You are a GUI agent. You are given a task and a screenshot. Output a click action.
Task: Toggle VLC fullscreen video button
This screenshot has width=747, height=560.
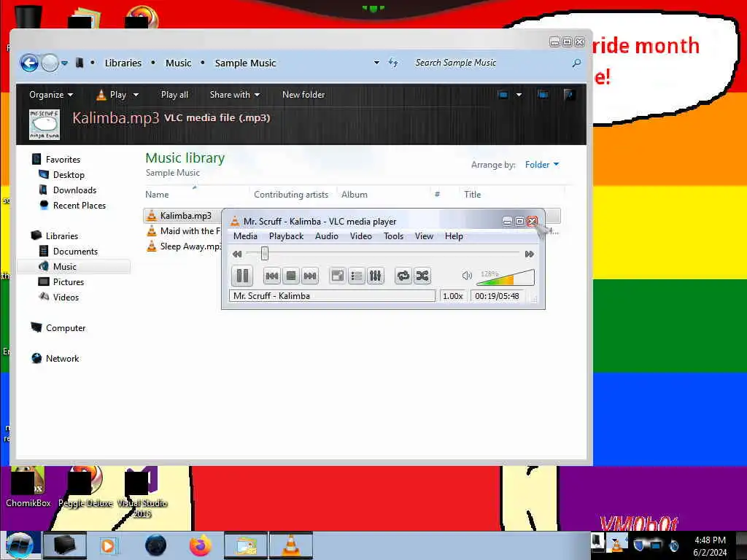(x=338, y=276)
